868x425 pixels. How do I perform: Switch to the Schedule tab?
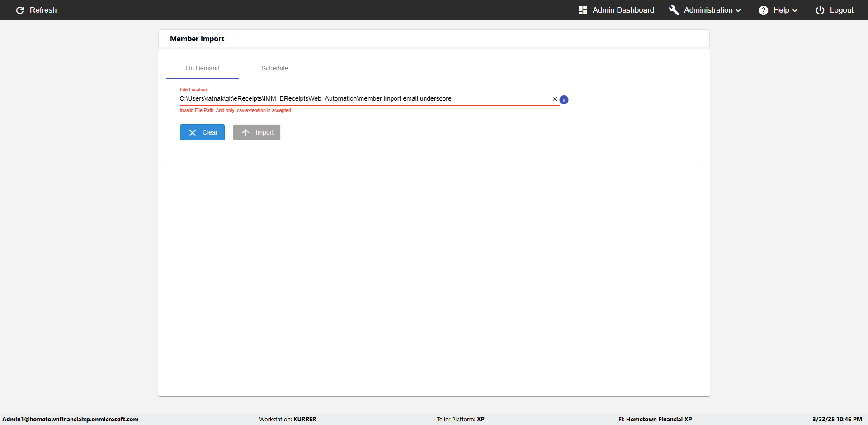coord(275,68)
